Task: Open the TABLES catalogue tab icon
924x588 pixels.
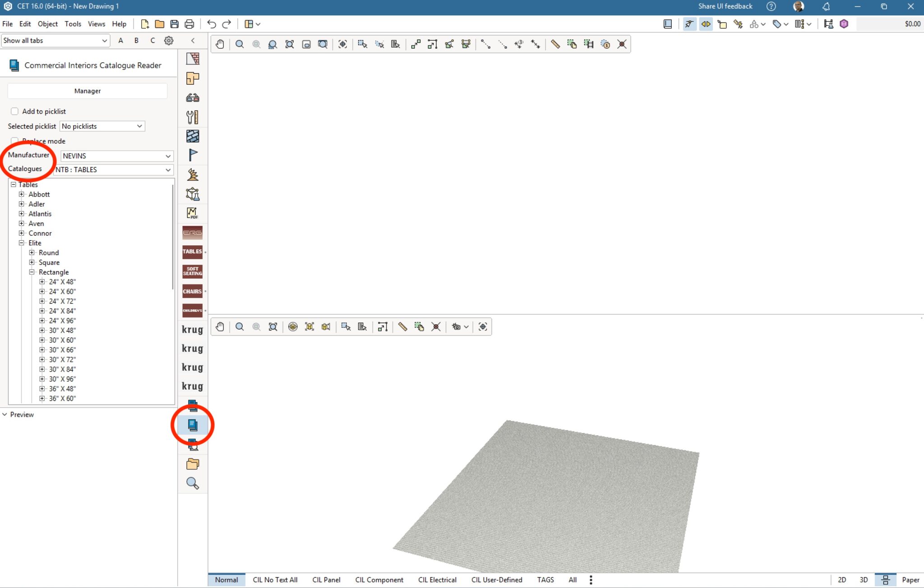Action: pyautogui.click(x=193, y=252)
